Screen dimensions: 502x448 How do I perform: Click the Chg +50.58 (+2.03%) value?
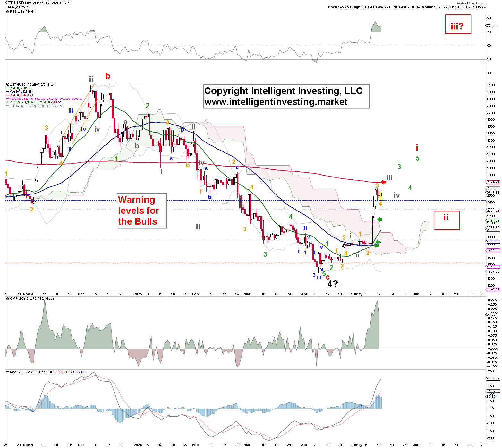[x=468, y=7]
